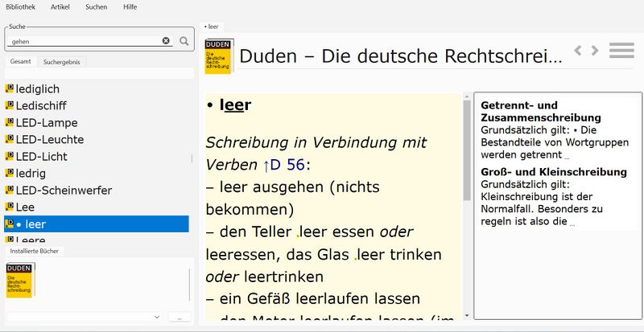Click the magnifying glass search icon
Viewport: 644px width, 332px height.
tap(184, 41)
